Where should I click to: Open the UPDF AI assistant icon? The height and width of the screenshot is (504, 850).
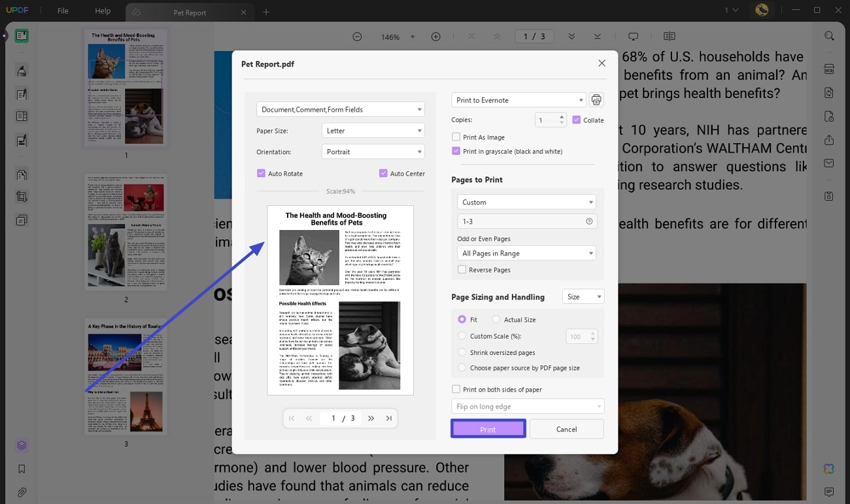828,469
